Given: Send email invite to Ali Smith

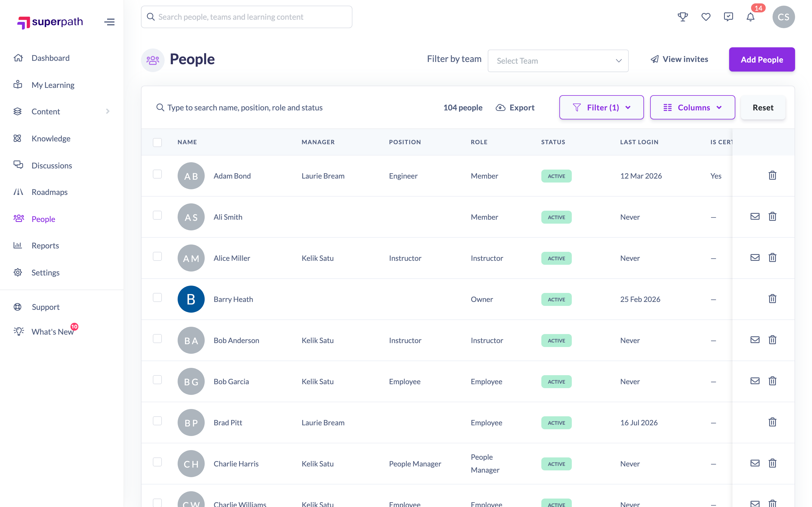Looking at the screenshot, I should [755, 216].
